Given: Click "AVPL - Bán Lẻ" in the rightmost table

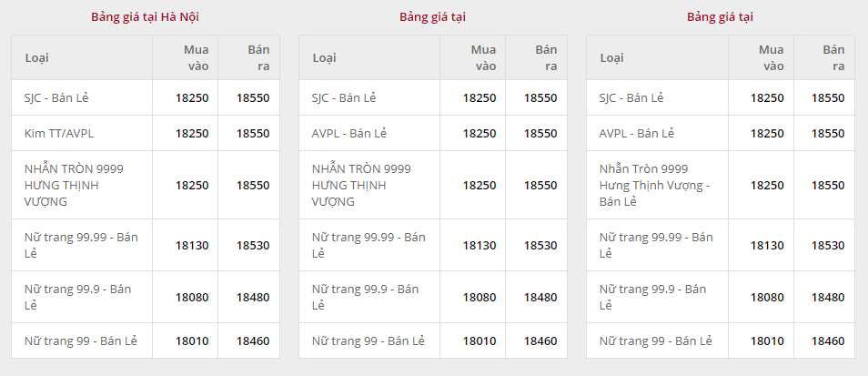Looking at the screenshot, I should coord(637,133).
